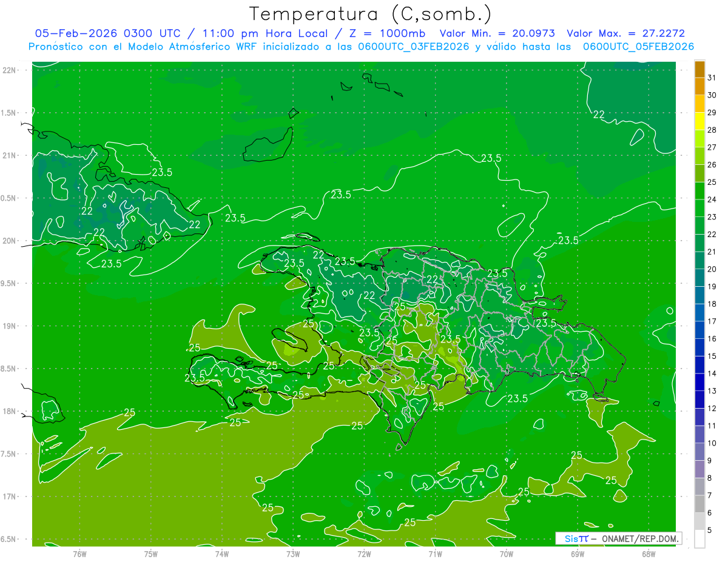Click the "73W" longitude axis label

point(293,554)
